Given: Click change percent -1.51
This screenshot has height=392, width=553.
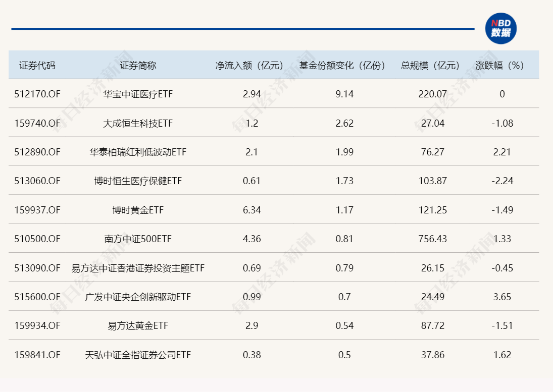Looking at the screenshot, I should (x=502, y=326).
